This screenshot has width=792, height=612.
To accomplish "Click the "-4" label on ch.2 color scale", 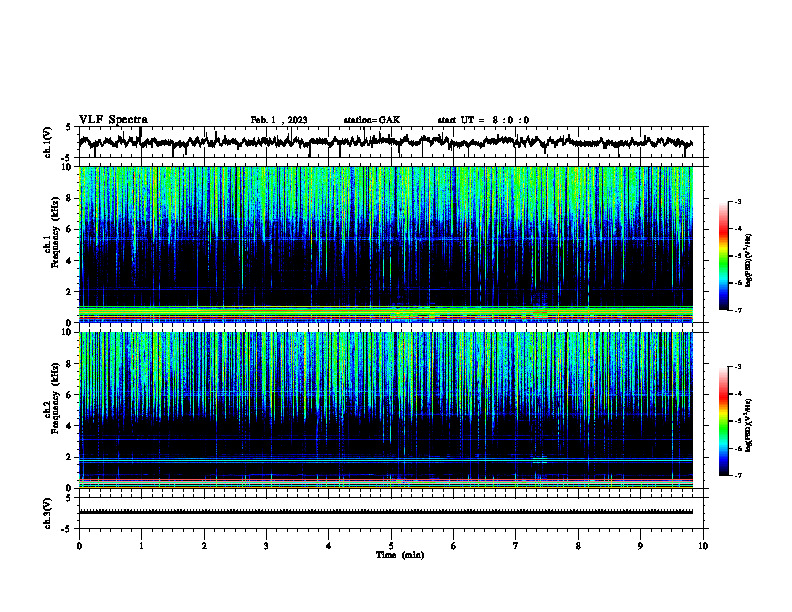I will pyautogui.click(x=738, y=394).
